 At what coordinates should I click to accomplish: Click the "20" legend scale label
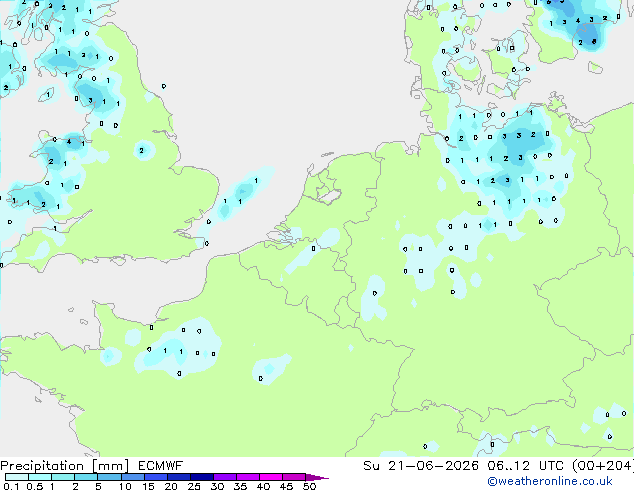point(171,486)
